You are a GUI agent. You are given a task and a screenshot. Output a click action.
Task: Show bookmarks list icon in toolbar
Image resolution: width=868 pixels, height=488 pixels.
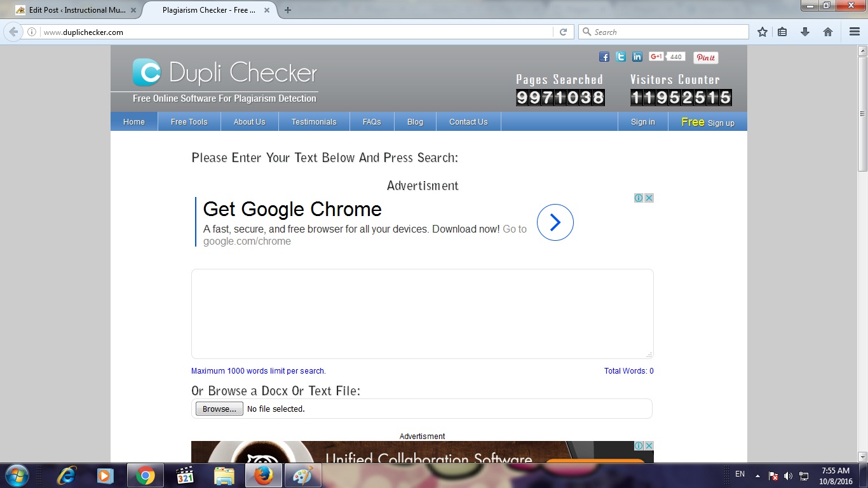click(782, 32)
